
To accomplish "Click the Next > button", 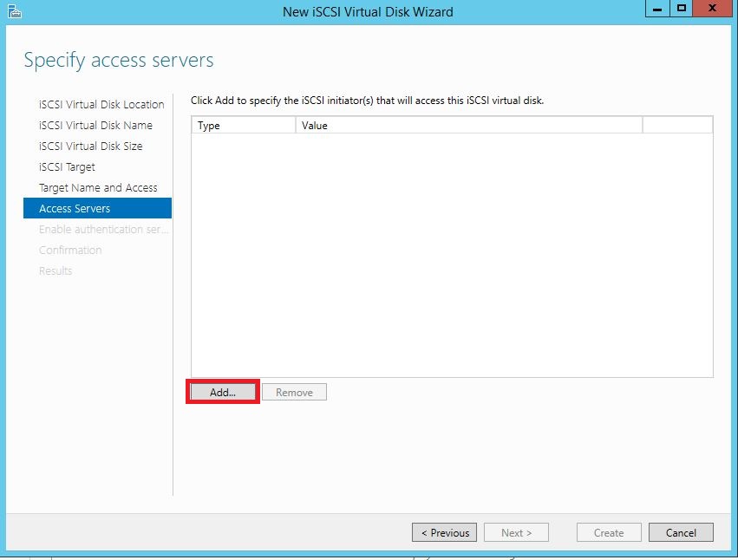I will pos(516,532).
